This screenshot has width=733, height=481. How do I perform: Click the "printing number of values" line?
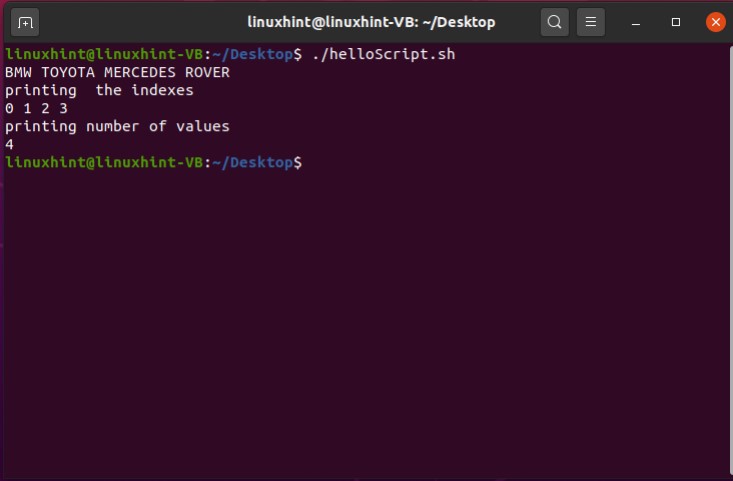tap(117, 126)
